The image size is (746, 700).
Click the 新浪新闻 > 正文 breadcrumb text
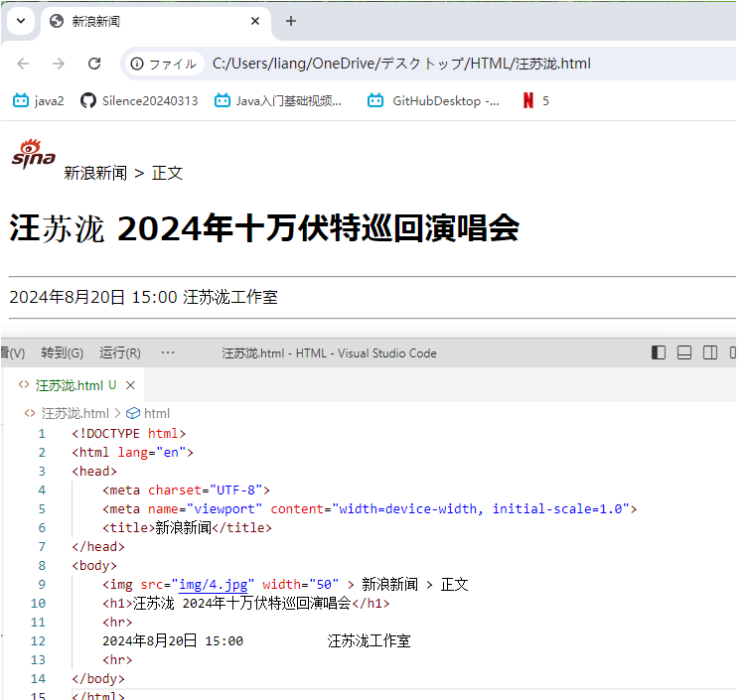tap(123, 173)
